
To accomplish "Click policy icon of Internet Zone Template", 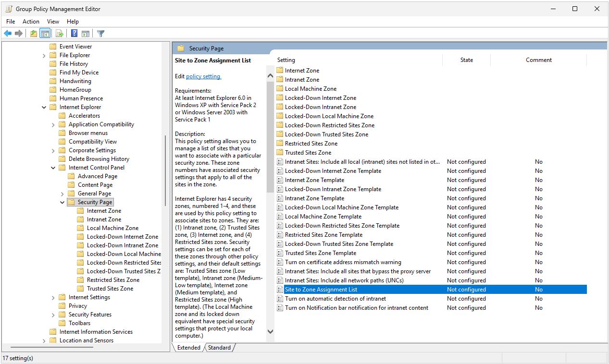I will coord(280,180).
